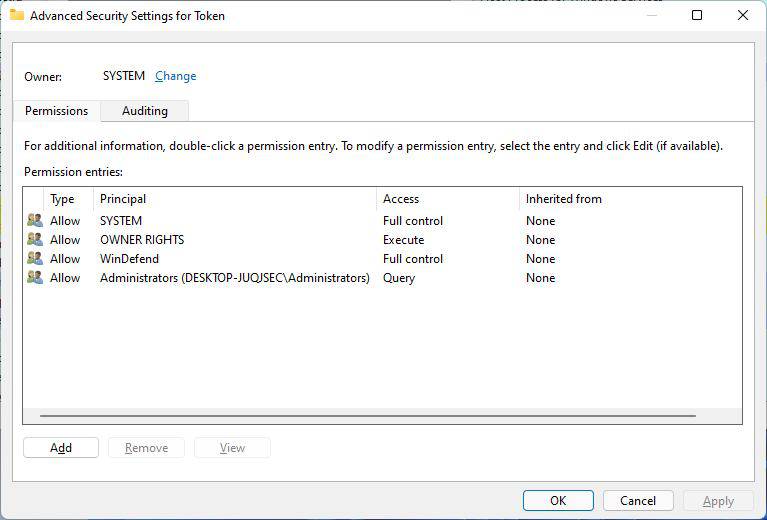Select OWNER RIGHTS Execute access cell
This screenshot has height=520, width=767.
point(403,240)
